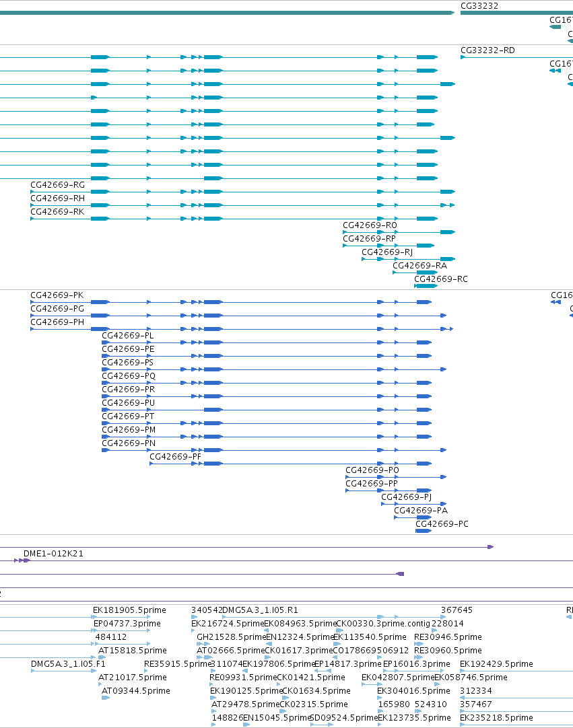Click BAC clone DME1-012K21 label
This screenshot has width=573, height=728.
[53, 554]
